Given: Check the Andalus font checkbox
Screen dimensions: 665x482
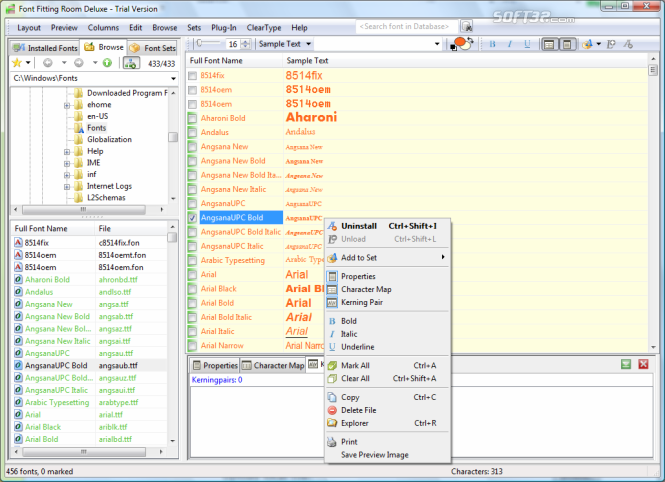Looking at the screenshot, I should [193, 133].
